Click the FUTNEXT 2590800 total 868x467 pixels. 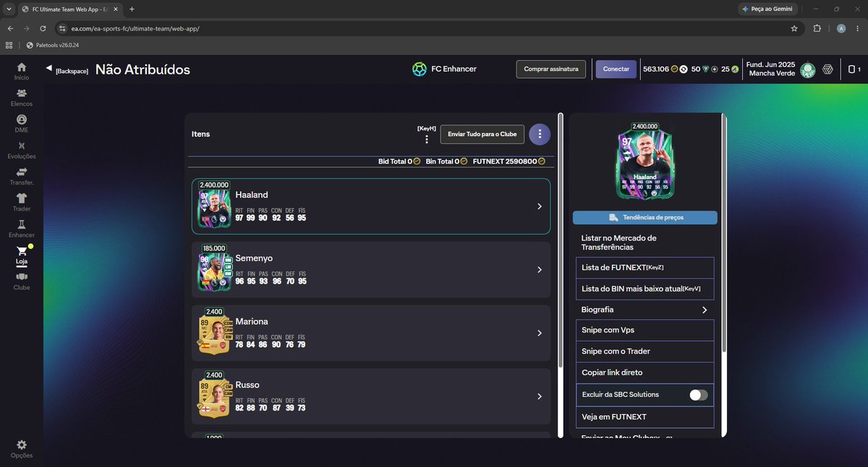509,161
